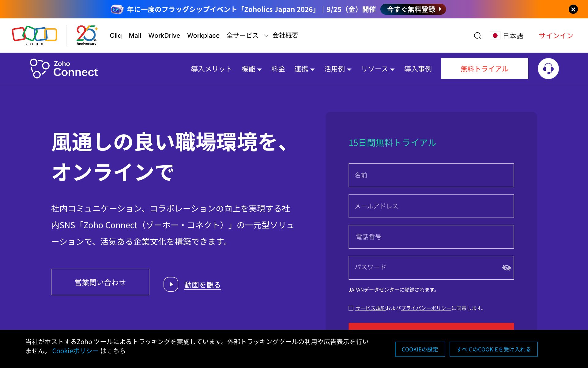Viewport: 588px width, 368px height.
Task: Open the WorkDrive menu item
Action: pos(164,36)
